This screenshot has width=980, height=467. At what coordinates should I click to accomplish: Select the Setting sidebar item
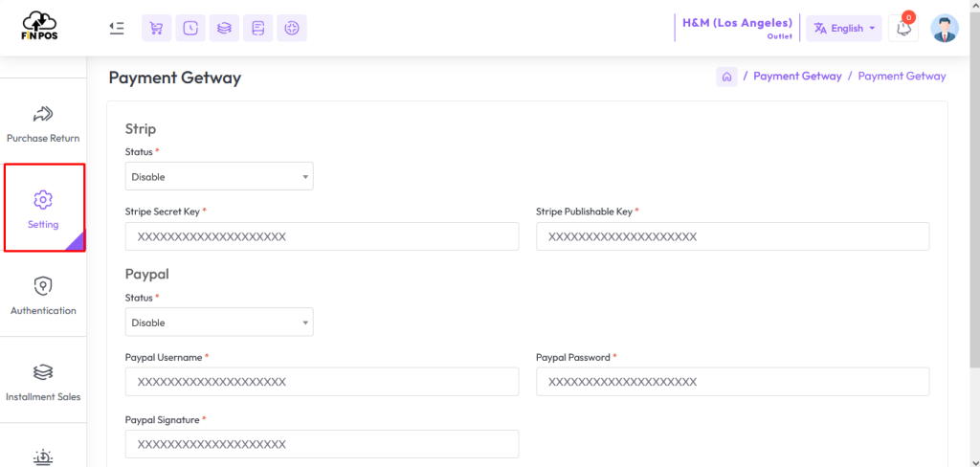44,208
